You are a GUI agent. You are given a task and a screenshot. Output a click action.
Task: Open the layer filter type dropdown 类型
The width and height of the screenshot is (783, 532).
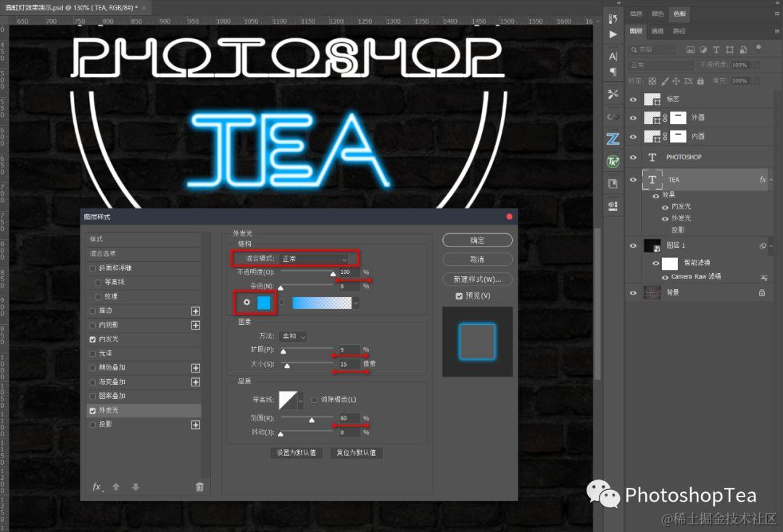pyautogui.click(x=652, y=49)
